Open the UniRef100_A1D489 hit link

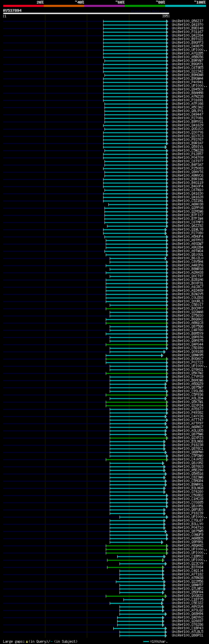pyautogui.click(x=187, y=290)
